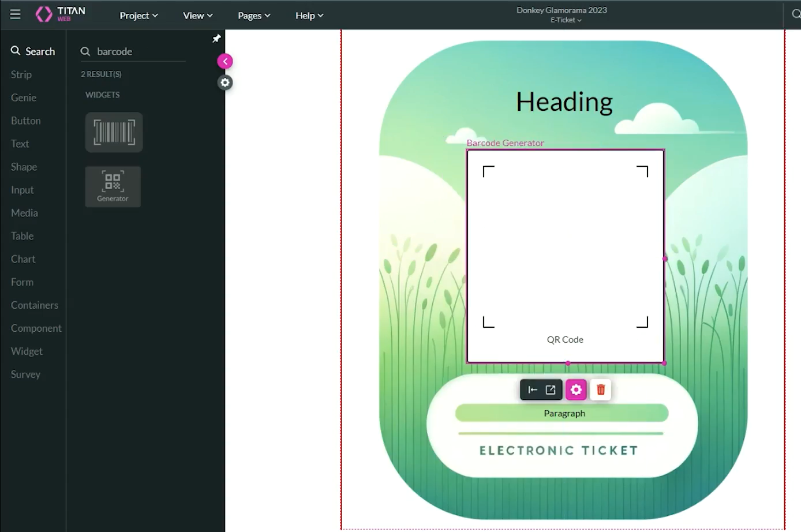Expand the E-Ticket page dropdown
The height and width of the screenshot is (532, 801).
566,20
